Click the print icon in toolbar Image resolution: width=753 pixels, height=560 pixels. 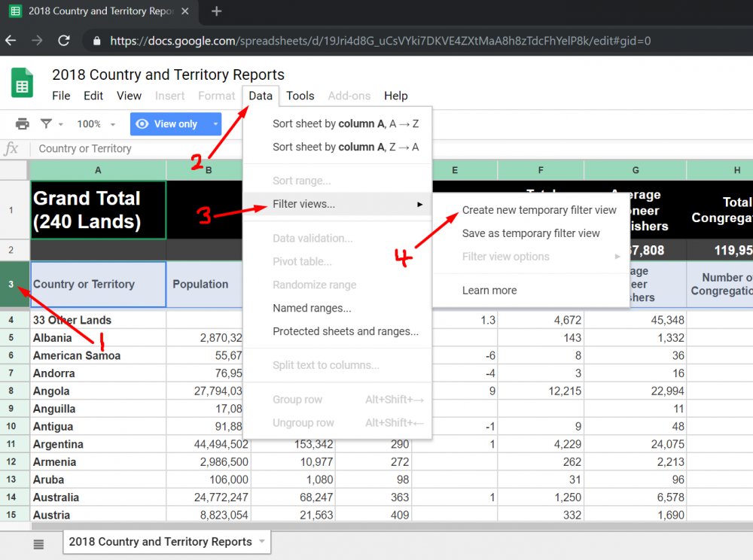23,124
